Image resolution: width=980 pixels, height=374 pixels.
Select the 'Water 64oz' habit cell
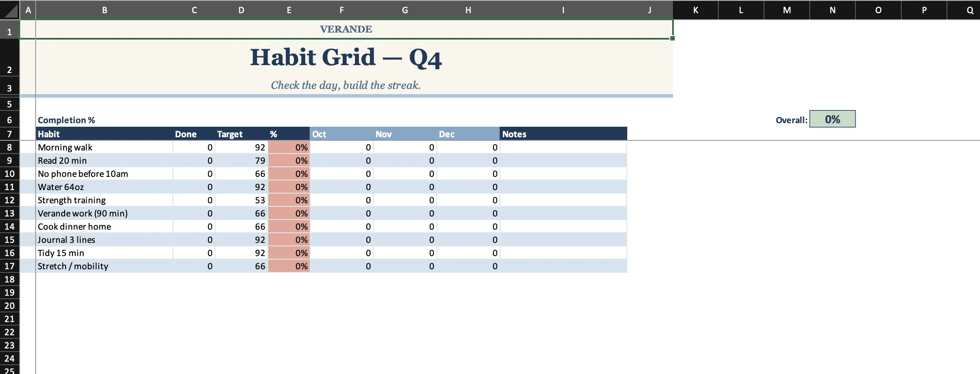pyautogui.click(x=105, y=187)
